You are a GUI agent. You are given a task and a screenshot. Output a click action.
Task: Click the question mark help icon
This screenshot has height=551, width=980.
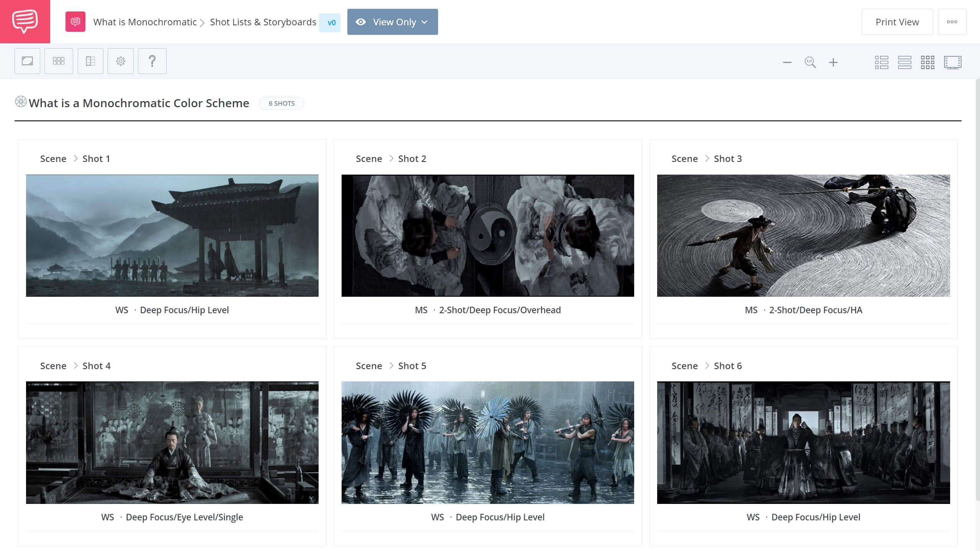152,61
